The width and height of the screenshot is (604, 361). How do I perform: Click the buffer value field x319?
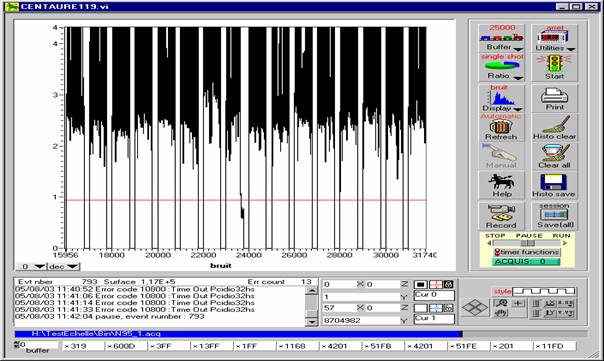coord(83,346)
